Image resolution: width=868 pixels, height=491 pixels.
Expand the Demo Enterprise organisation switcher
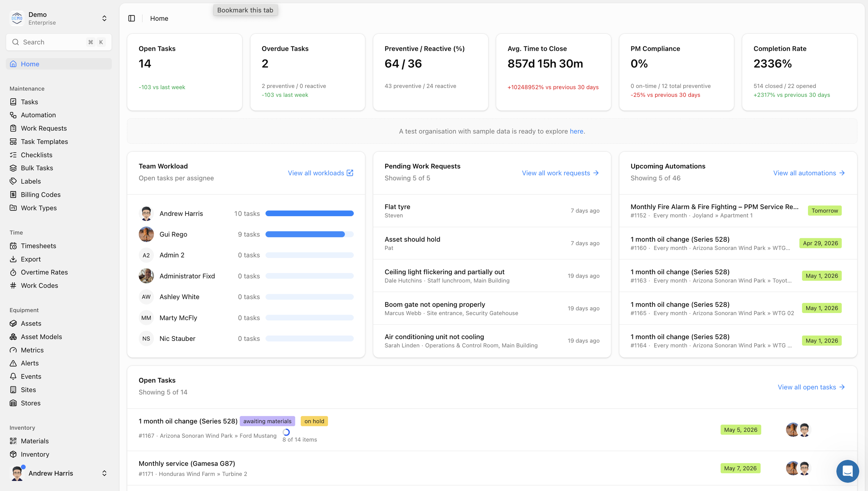tap(104, 18)
